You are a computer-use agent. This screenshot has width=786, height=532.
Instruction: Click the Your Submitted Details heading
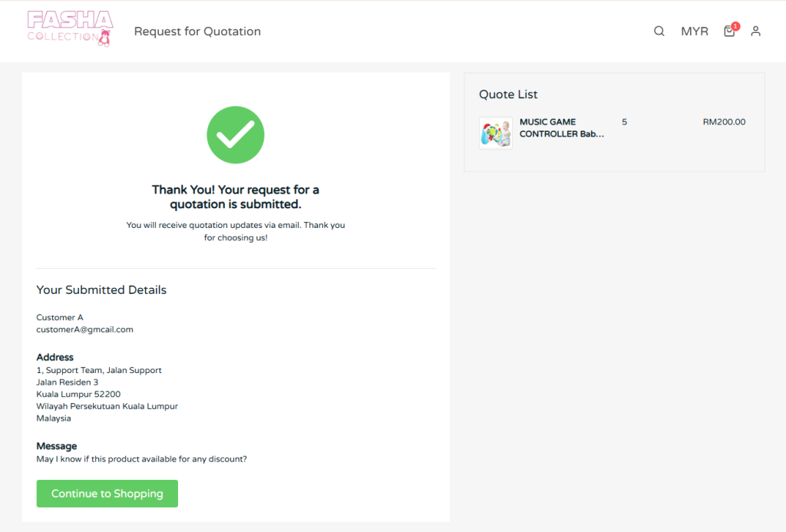point(101,290)
